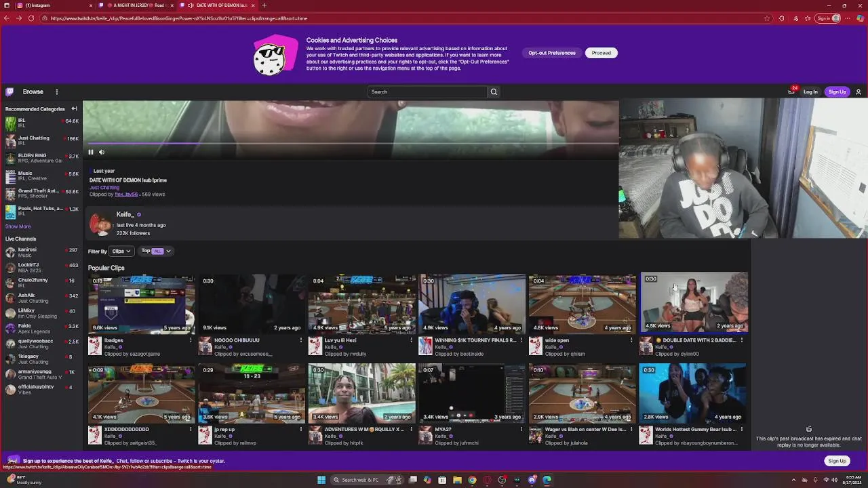The image size is (868, 488).
Task: Click the chat replay popout icon
Action: tap(809, 429)
